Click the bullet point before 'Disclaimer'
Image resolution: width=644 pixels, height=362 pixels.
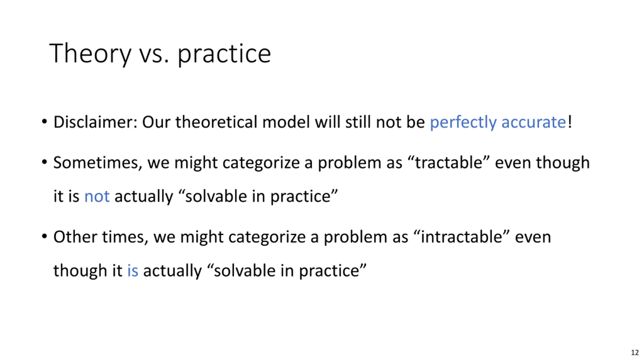[45, 122]
